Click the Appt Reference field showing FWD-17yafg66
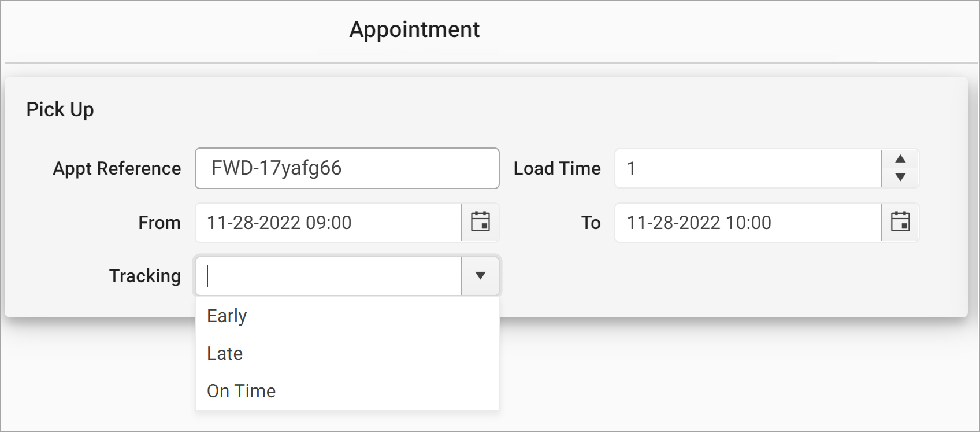The width and height of the screenshot is (980, 432). (x=347, y=168)
